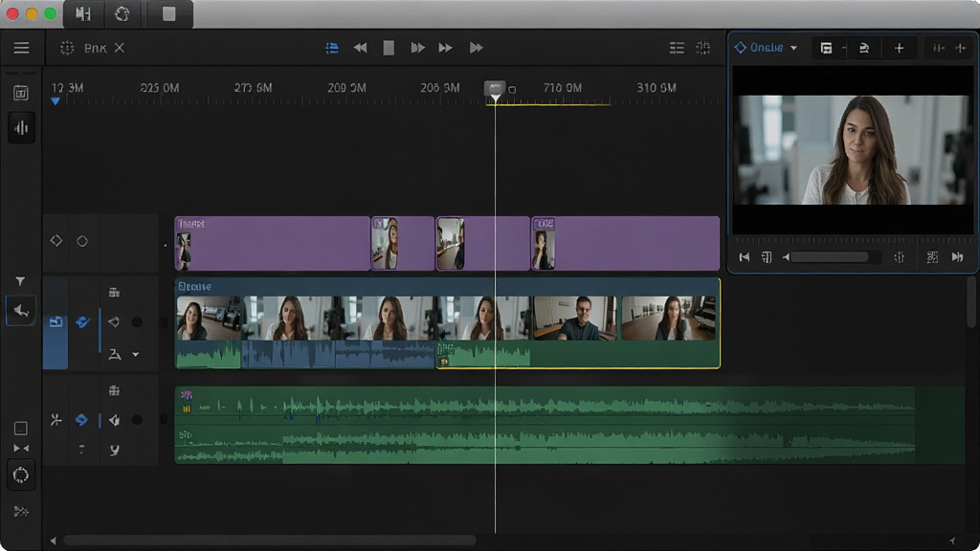Viewport: 980px width, 551px height.
Task: Click the bow-tie trim icon in left sidebar
Action: tap(21, 448)
